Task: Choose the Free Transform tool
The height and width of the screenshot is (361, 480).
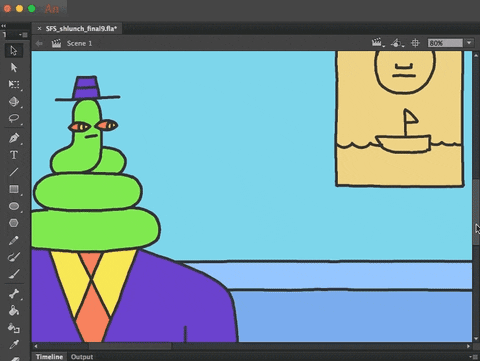Action: tap(14, 84)
